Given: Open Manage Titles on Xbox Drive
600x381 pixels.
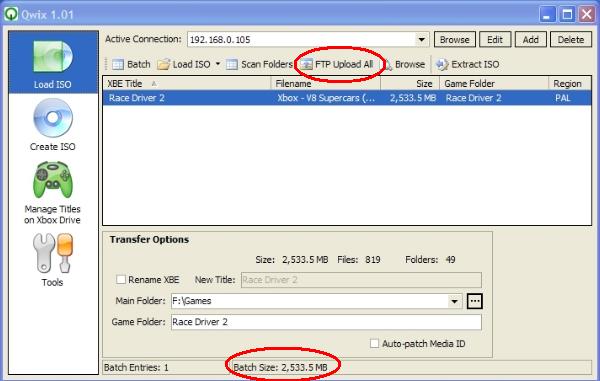Looking at the screenshot, I should coord(52,193).
